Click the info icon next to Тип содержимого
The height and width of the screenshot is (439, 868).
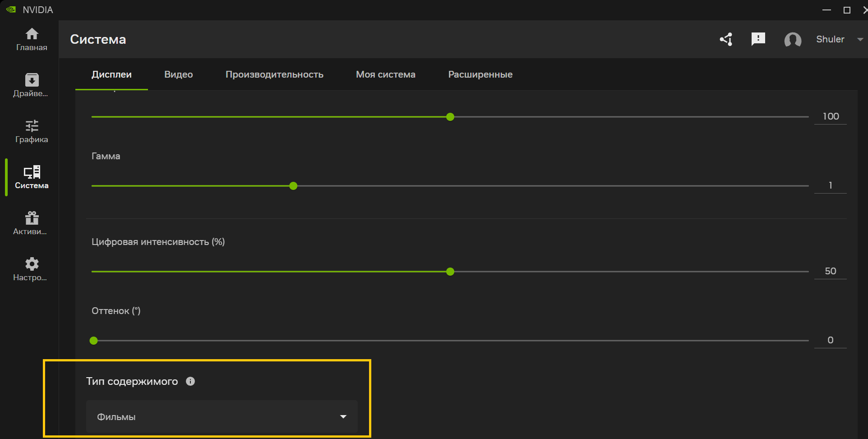(x=190, y=381)
